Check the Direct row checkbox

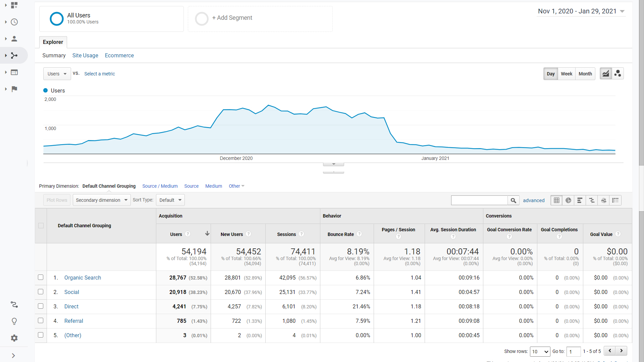click(x=41, y=306)
